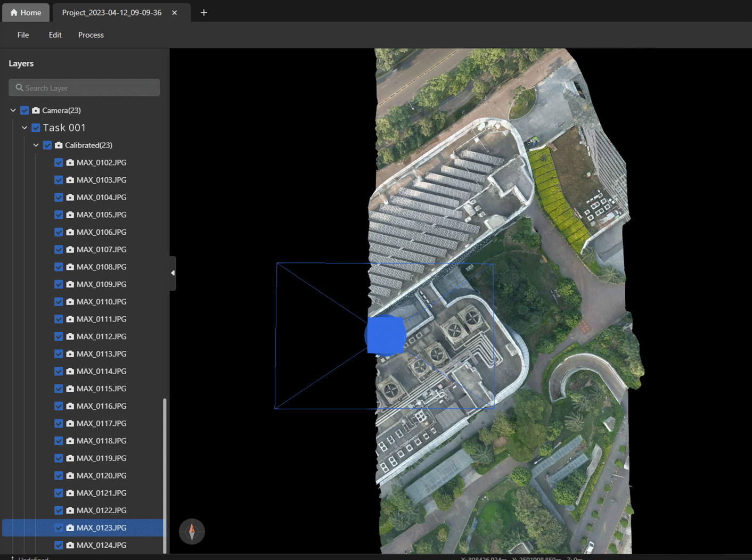Open the Process menu
752x560 pixels.
[x=91, y=35]
